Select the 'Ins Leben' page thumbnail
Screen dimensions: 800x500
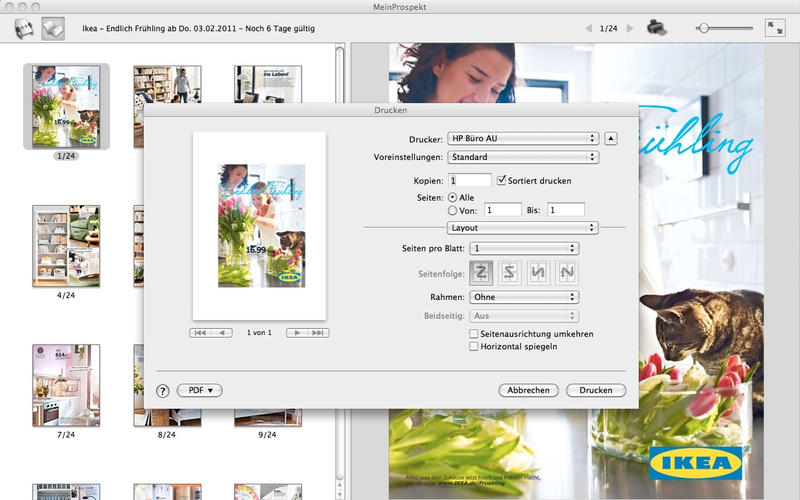268,84
